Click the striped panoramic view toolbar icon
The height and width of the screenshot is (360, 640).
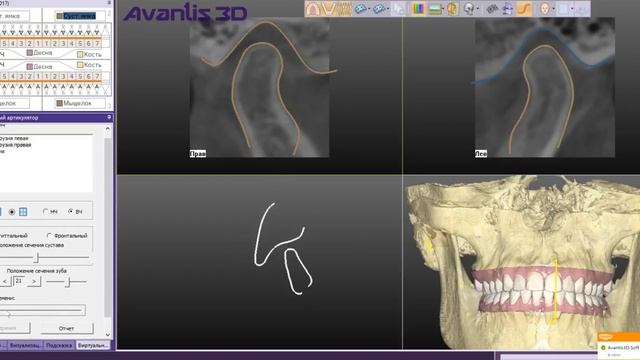pos(344,9)
